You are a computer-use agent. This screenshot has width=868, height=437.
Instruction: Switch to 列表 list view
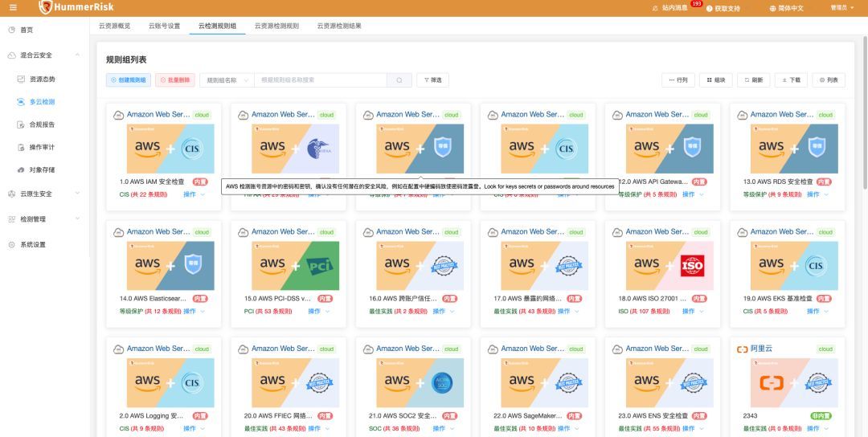(829, 80)
